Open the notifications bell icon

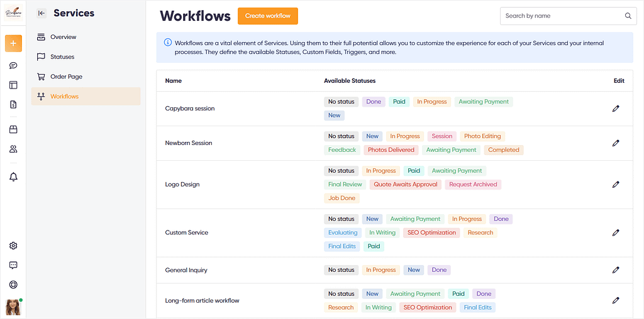point(13,176)
